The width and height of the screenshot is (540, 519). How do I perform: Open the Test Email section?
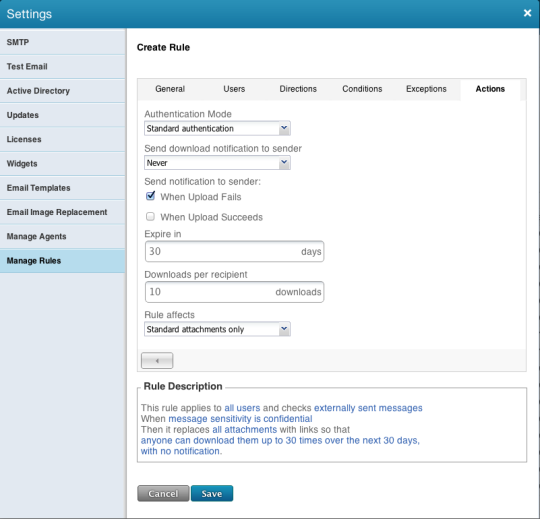coord(62,66)
